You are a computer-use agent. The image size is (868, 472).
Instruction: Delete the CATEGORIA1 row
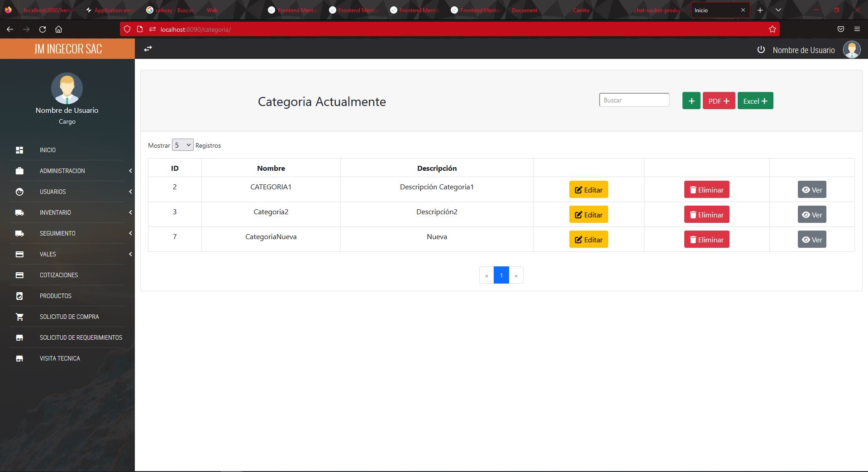pos(706,190)
